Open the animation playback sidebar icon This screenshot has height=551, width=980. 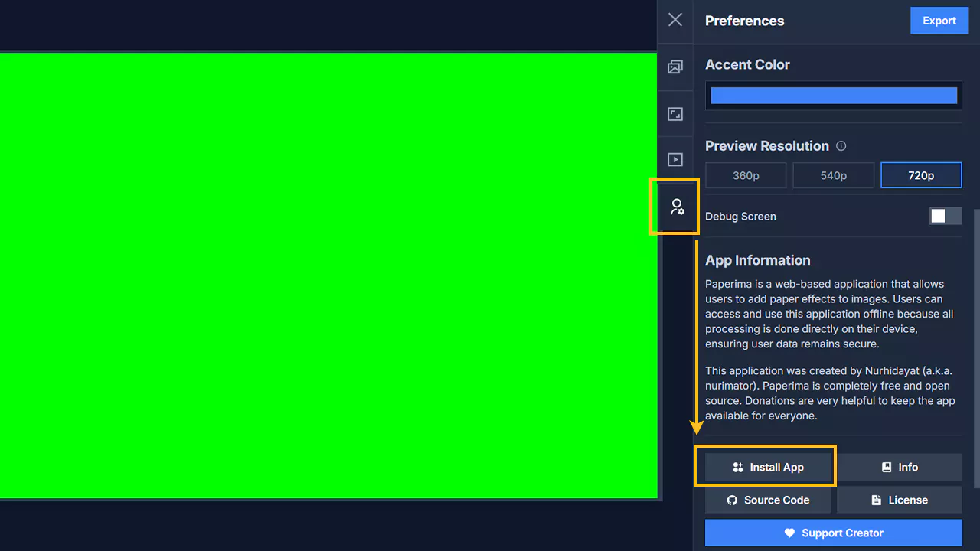pos(675,159)
